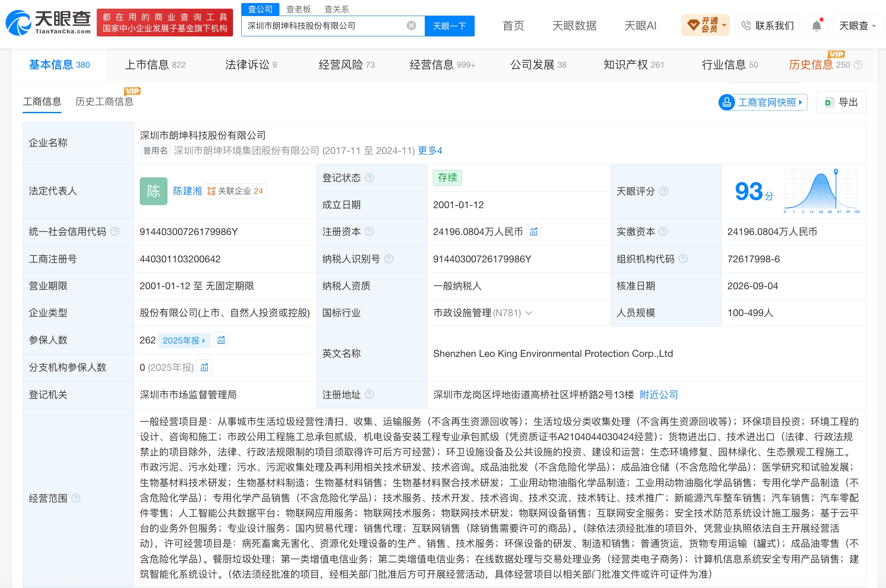Click 联系我们 button
This screenshot has height=588, width=886.
[768, 26]
